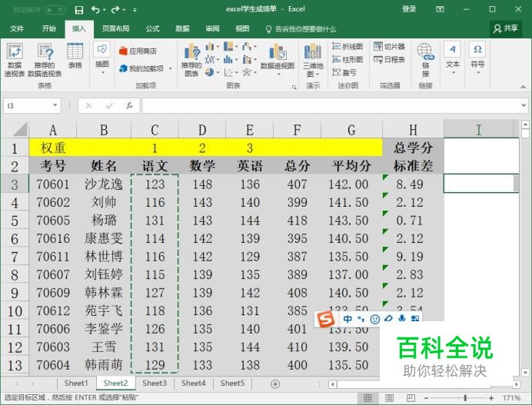Click 数据透视图 PivotChart icon
Viewport: 532px width, 405px height.
[278, 58]
